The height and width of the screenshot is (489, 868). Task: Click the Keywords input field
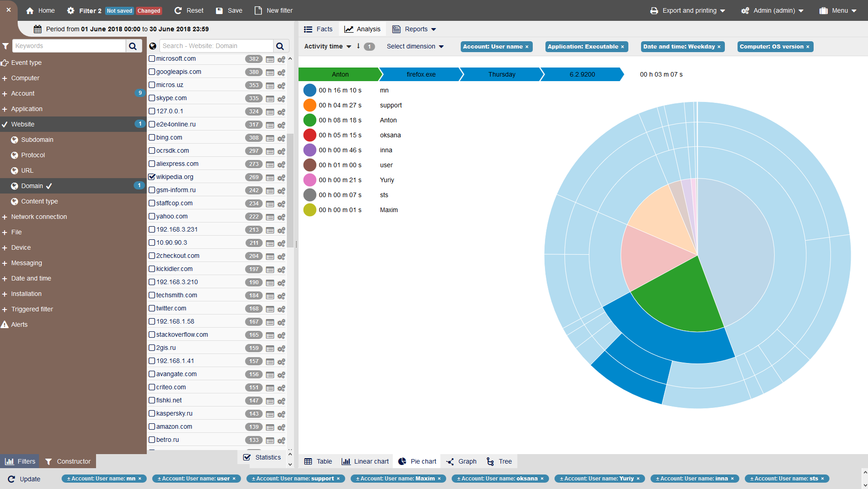(69, 46)
